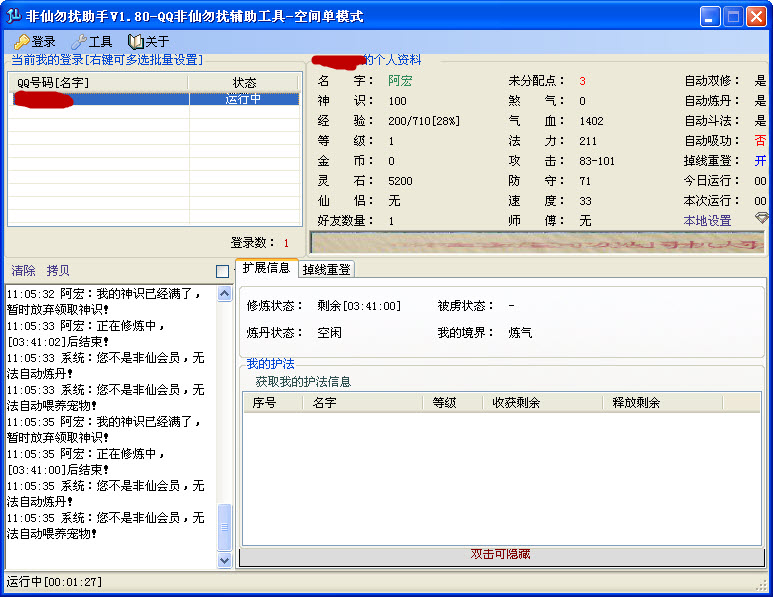
Task: Click the 双击可隐藏 bar
Action: point(501,555)
